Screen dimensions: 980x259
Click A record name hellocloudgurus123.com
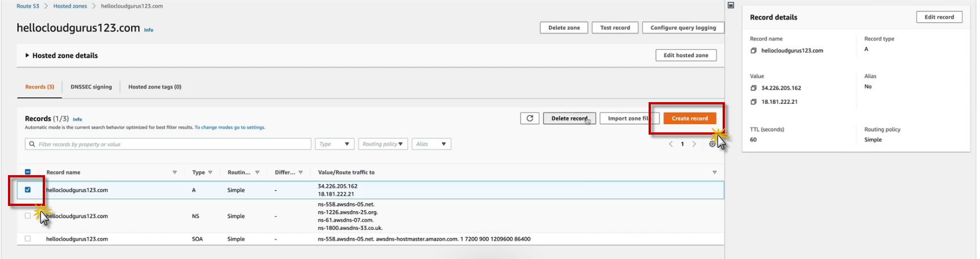(x=77, y=190)
